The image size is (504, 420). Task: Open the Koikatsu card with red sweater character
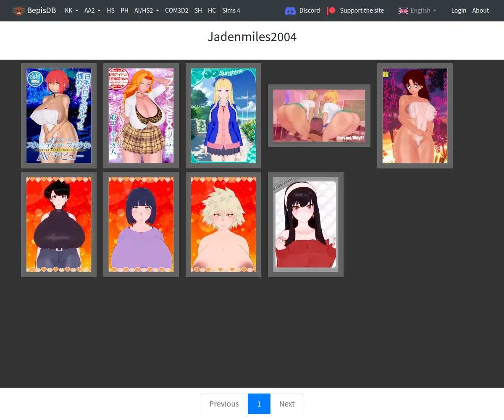306,224
